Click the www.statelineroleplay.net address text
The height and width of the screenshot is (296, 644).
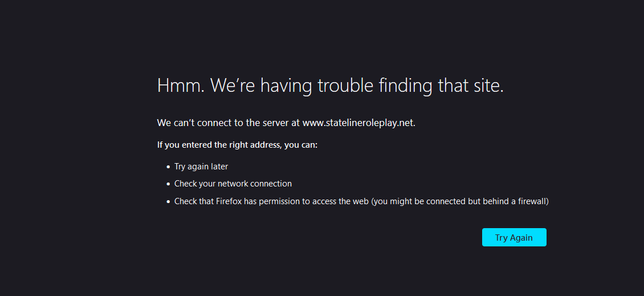coord(358,123)
